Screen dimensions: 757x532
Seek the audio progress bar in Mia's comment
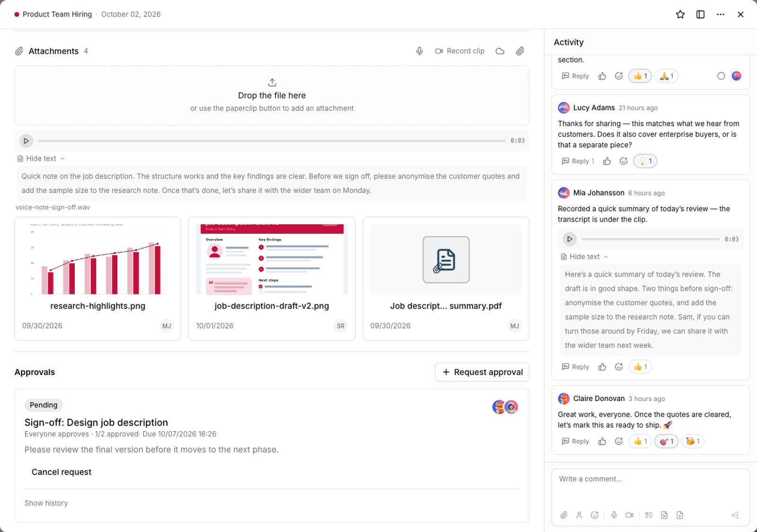pos(651,239)
